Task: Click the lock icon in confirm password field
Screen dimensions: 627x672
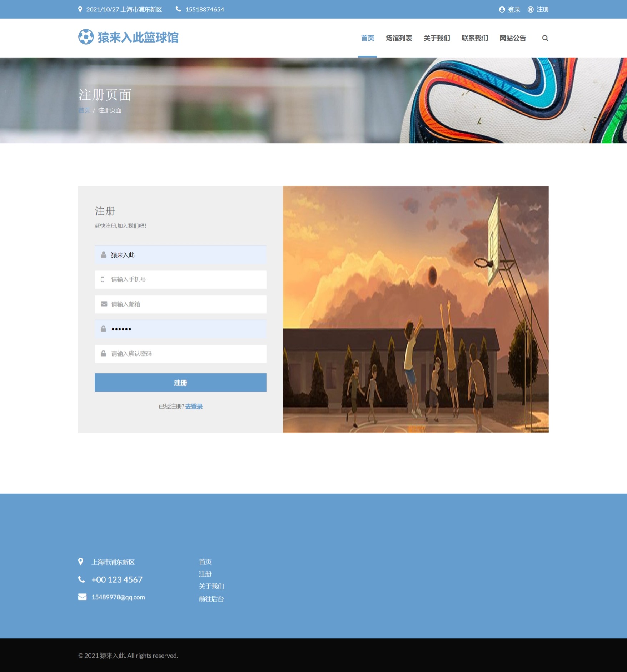Action: pyautogui.click(x=103, y=354)
